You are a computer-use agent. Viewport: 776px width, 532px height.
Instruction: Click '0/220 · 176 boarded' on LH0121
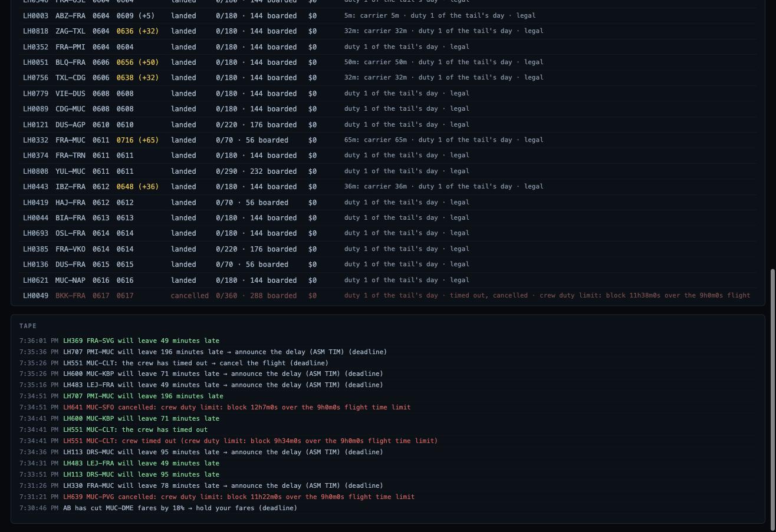256,124
